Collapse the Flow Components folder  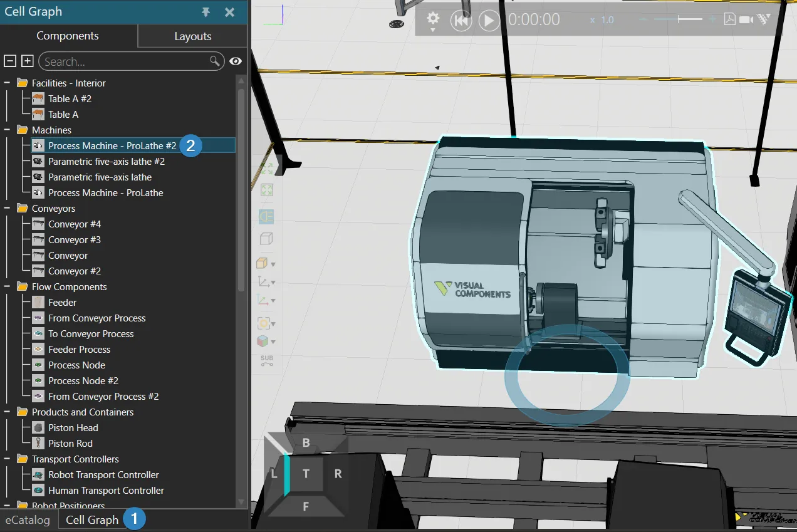[7, 286]
